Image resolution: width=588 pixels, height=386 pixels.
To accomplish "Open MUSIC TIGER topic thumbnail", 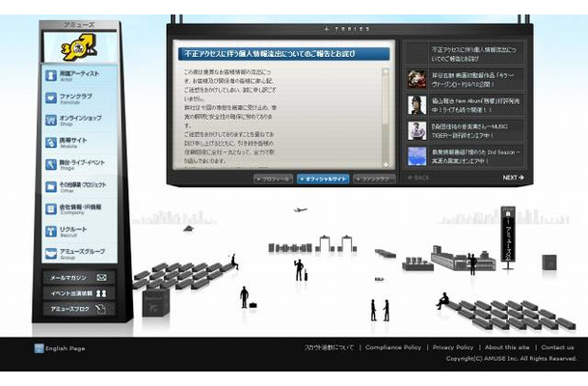I will [x=417, y=130].
